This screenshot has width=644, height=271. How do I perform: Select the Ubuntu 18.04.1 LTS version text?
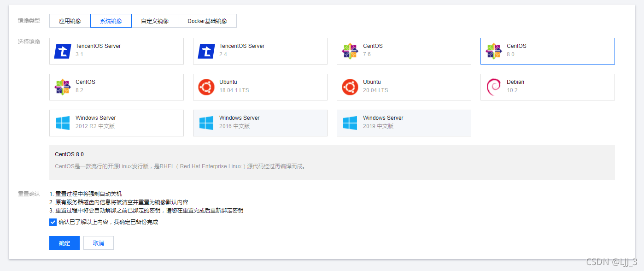click(x=234, y=90)
